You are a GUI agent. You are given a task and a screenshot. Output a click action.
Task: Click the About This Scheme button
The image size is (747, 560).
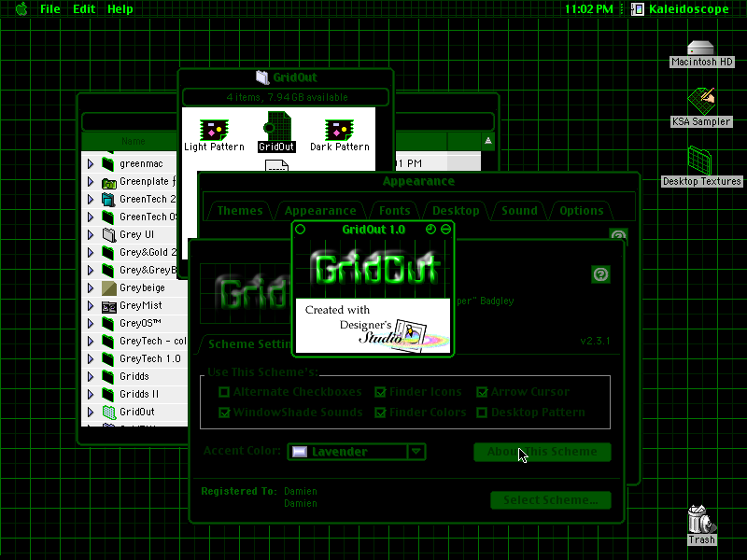[543, 452]
